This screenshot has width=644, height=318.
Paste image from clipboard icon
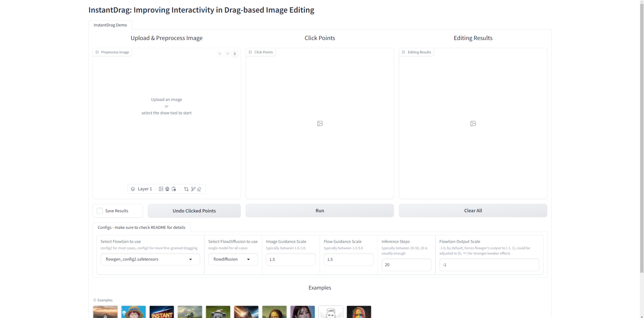174,189
